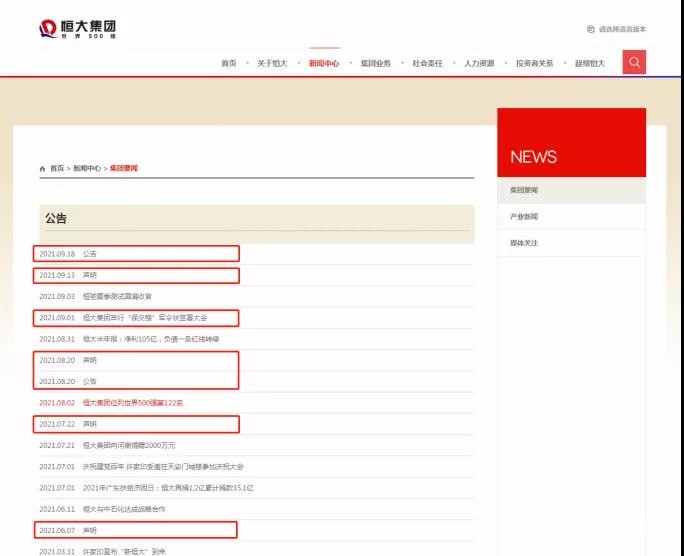The image size is (684, 556).
Task: Open 关于恒大 navigation item
Action: [x=272, y=63]
